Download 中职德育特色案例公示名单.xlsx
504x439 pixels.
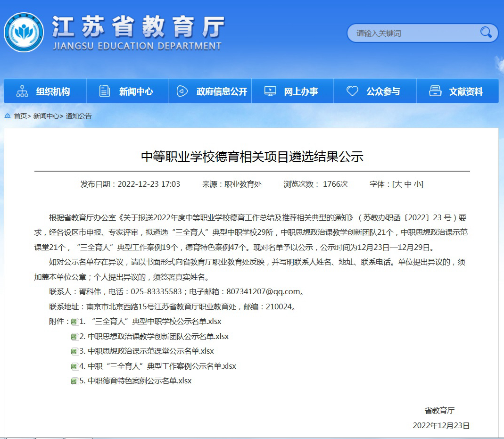[135, 381]
